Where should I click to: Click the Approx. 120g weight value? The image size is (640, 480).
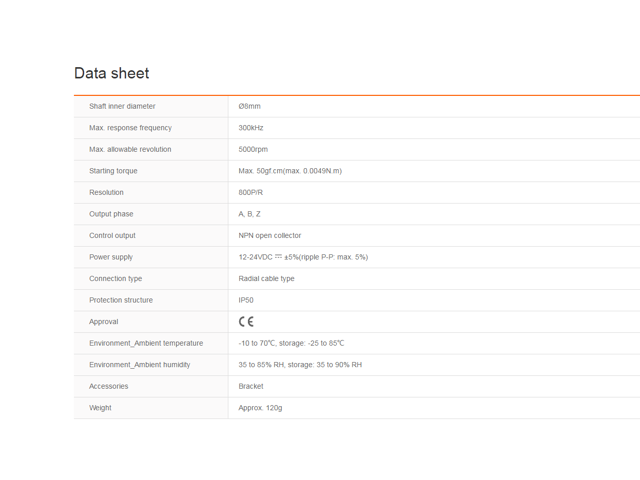tap(260, 408)
